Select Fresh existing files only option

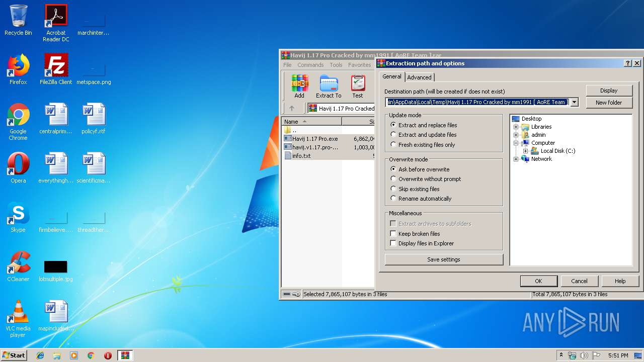click(x=422, y=145)
